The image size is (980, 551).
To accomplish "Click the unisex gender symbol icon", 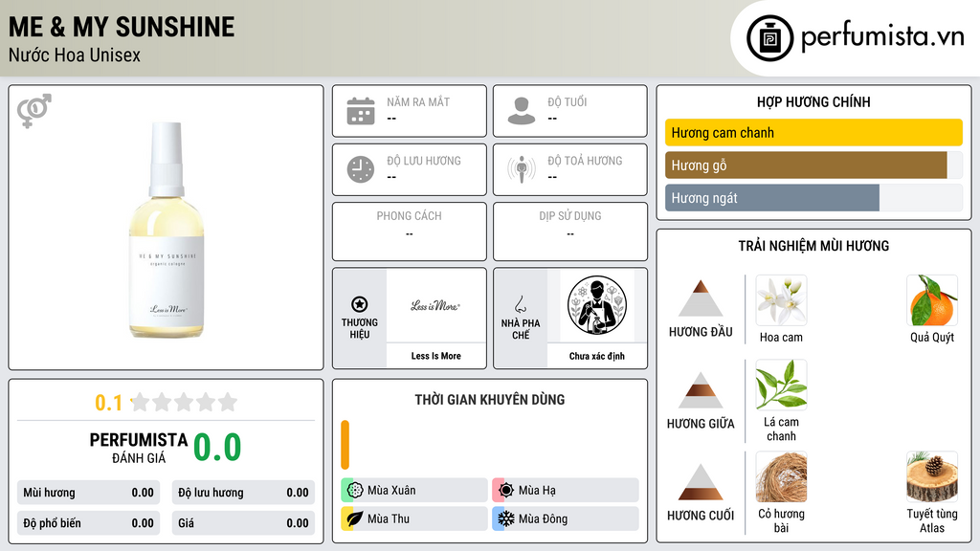I will pos(34,111).
